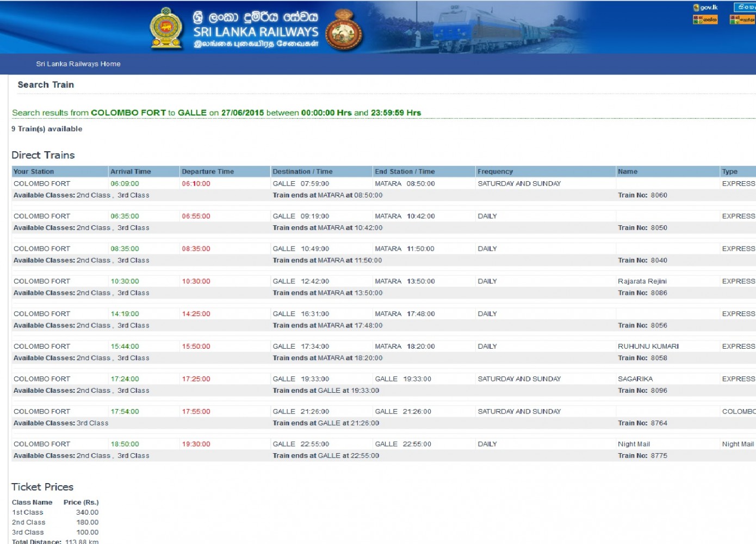Click the Sri Lanka Railways crest emblem
756x544 pixels.
[x=344, y=31]
